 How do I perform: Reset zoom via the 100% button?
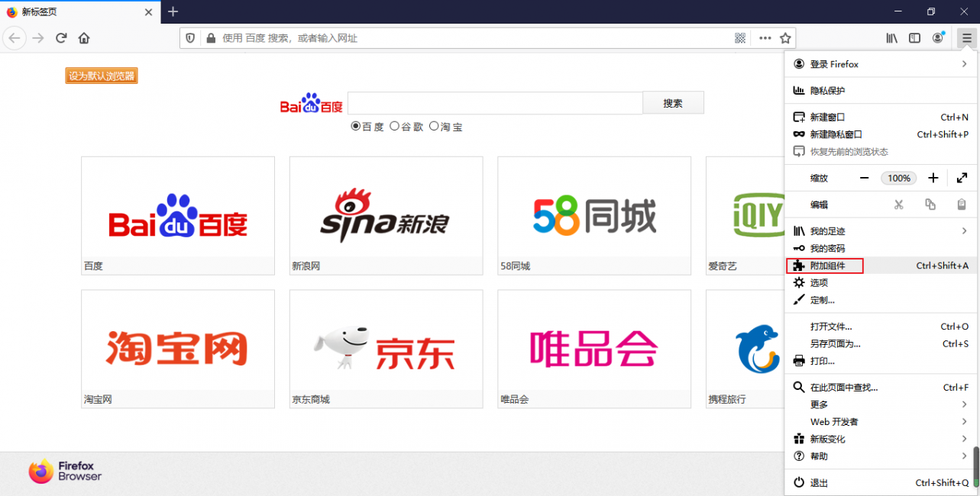coord(899,178)
